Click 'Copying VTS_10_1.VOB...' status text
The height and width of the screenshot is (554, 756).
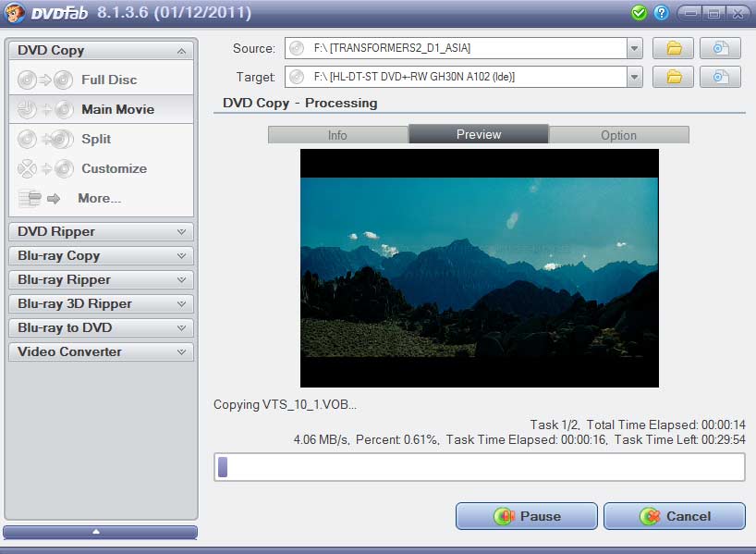285,405
